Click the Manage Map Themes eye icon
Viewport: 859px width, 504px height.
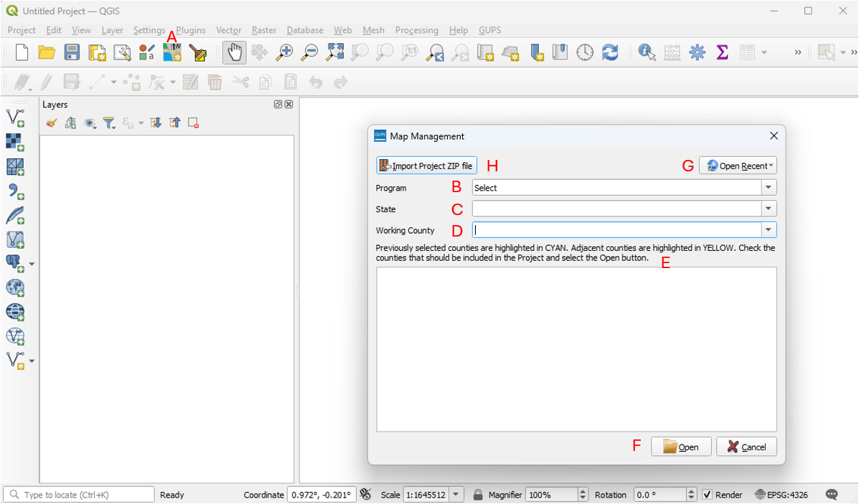pyautogui.click(x=90, y=123)
